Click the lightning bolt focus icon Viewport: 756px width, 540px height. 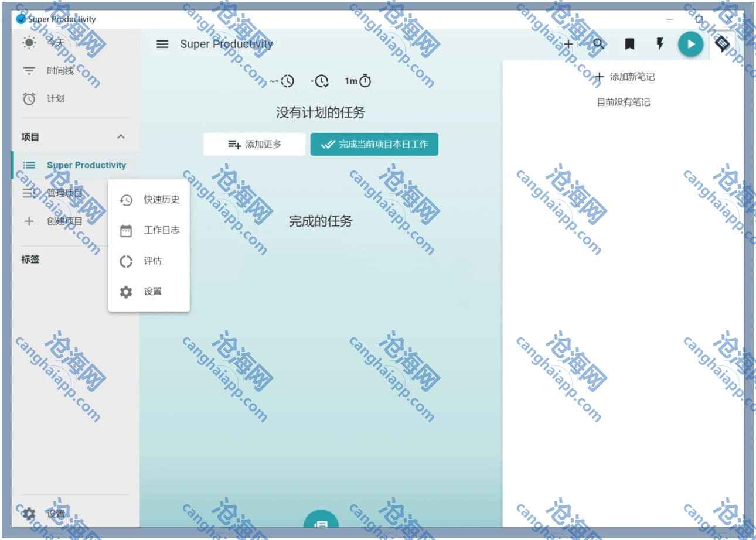click(660, 44)
